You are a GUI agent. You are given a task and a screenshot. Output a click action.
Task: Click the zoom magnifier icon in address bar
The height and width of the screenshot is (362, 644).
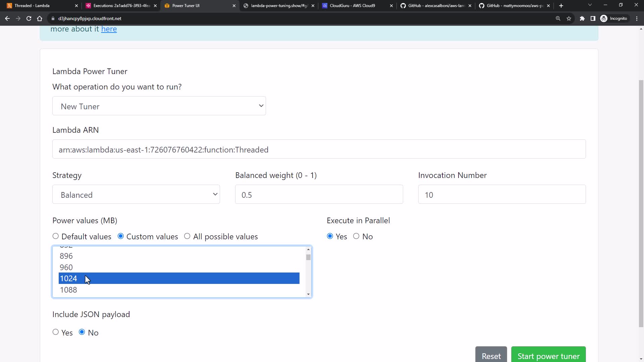(558, 18)
